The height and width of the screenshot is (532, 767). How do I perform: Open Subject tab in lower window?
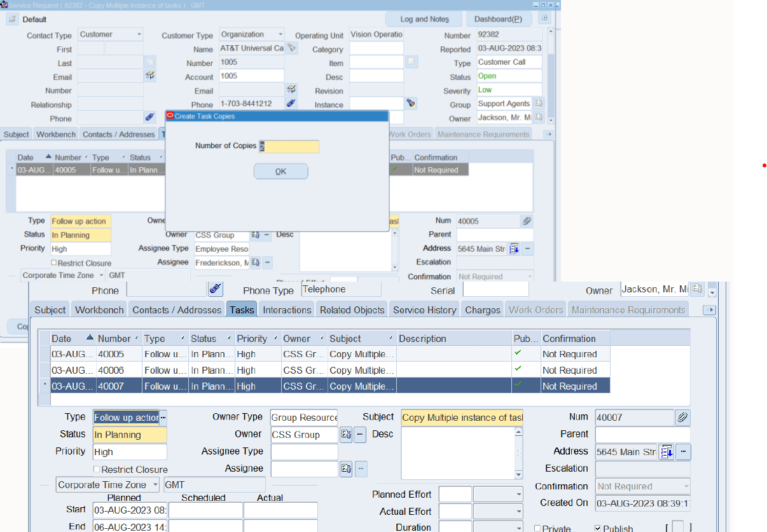point(50,310)
